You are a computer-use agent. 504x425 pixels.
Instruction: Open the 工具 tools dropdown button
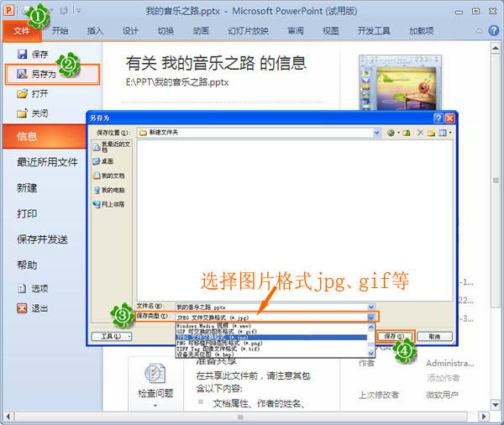point(111,336)
